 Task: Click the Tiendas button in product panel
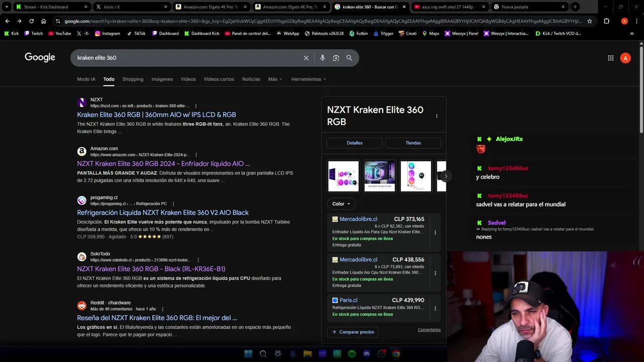(413, 143)
